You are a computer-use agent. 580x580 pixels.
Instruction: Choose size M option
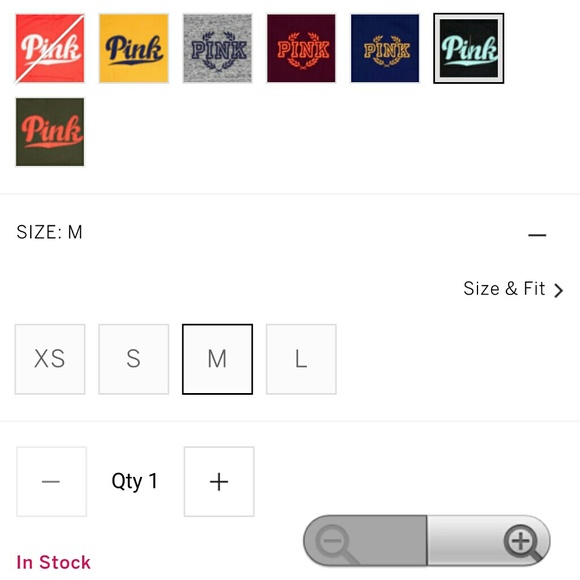pos(218,359)
